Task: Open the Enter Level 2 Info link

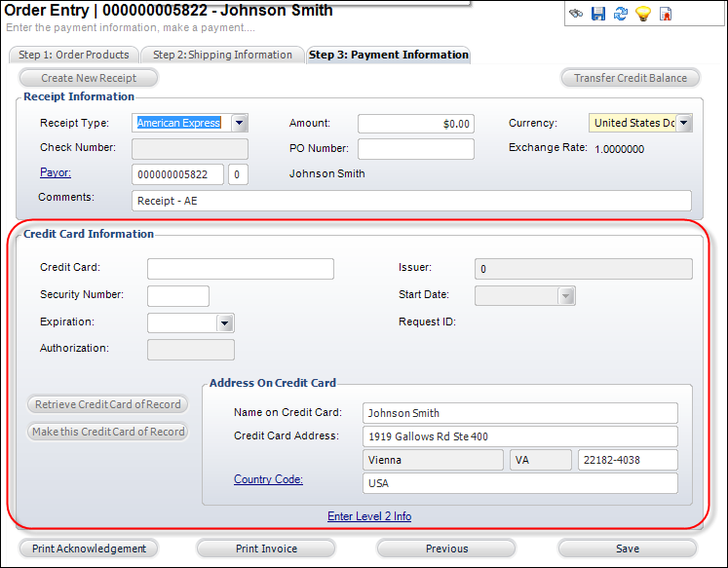Action: tap(369, 516)
